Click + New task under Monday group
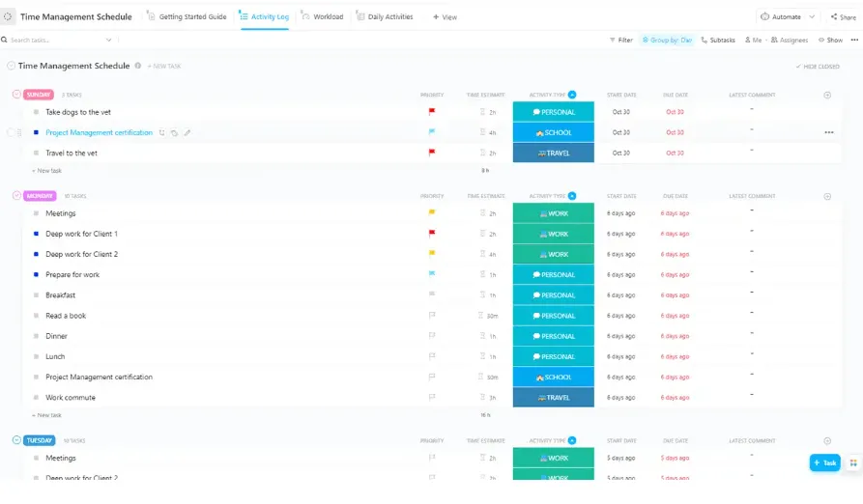863x504 pixels. click(x=46, y=415)
